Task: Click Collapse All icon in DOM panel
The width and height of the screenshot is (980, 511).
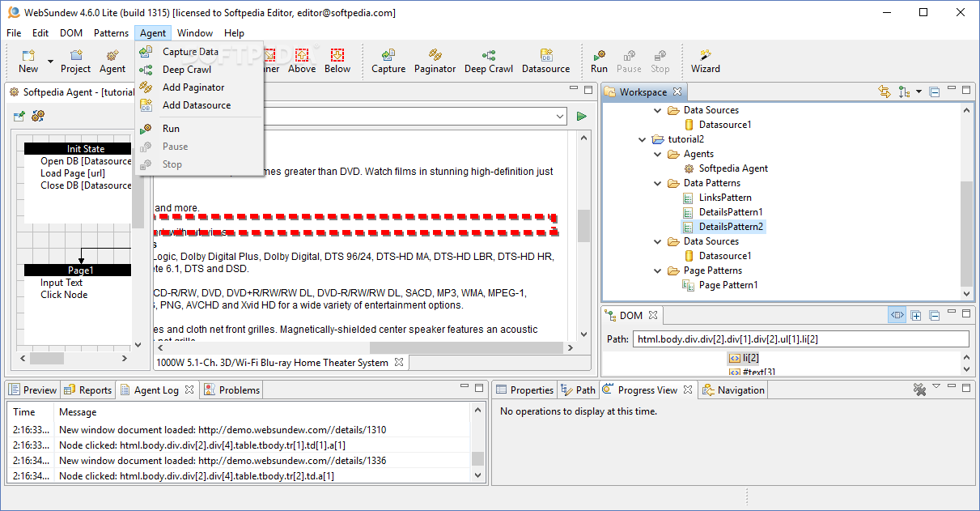Action: 935,315
